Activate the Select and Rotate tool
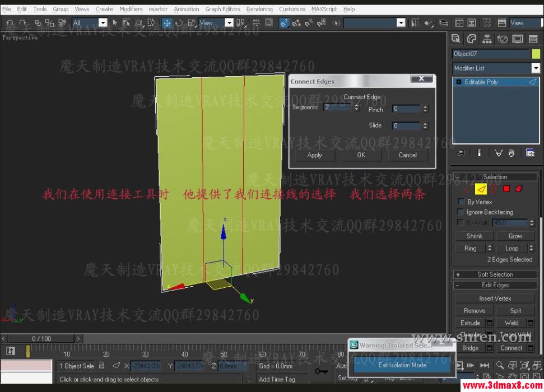Screen dimensions: 544x392 [179, 22]
